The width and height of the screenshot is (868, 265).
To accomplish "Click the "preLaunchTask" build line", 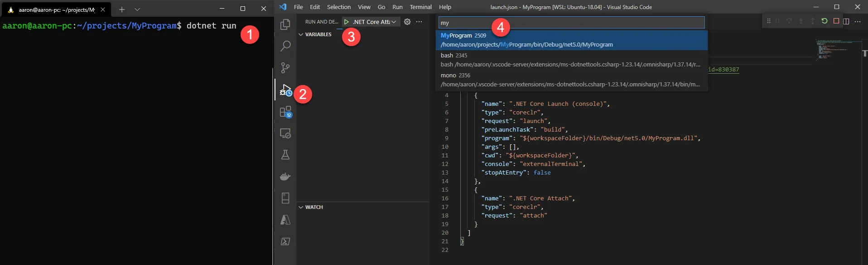I will pyautogui.click(x=524, y=129).
